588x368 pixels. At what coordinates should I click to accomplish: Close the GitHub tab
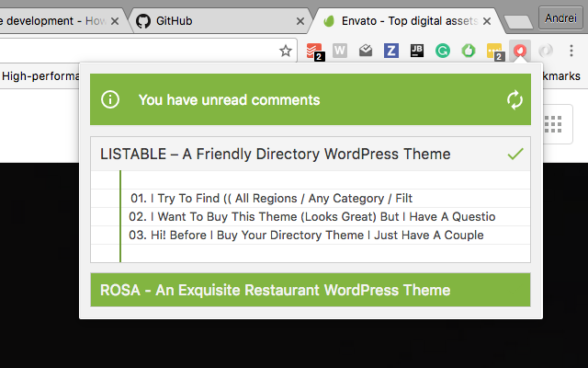pyautogui.click(x=300, y=21)
